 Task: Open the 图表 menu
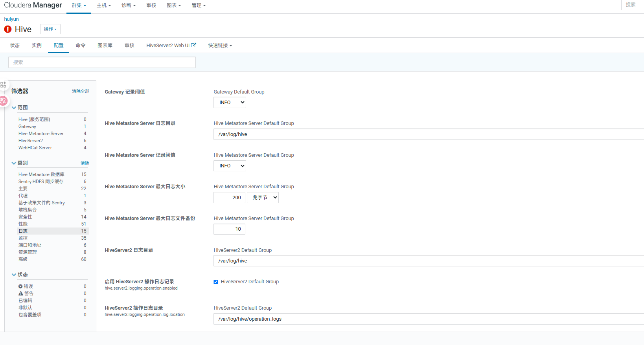pos(174,6)
